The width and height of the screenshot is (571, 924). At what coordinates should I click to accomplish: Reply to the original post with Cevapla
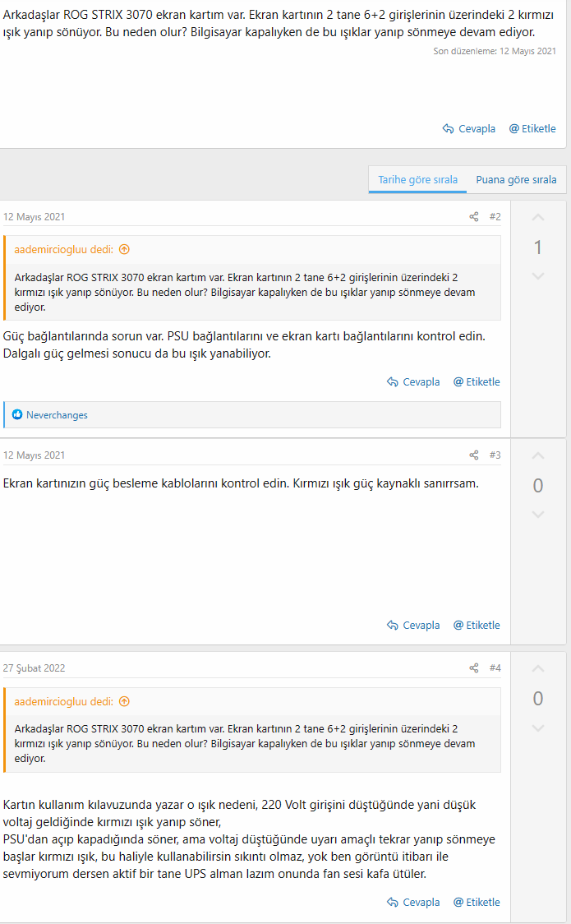click(x=469, y=128)
